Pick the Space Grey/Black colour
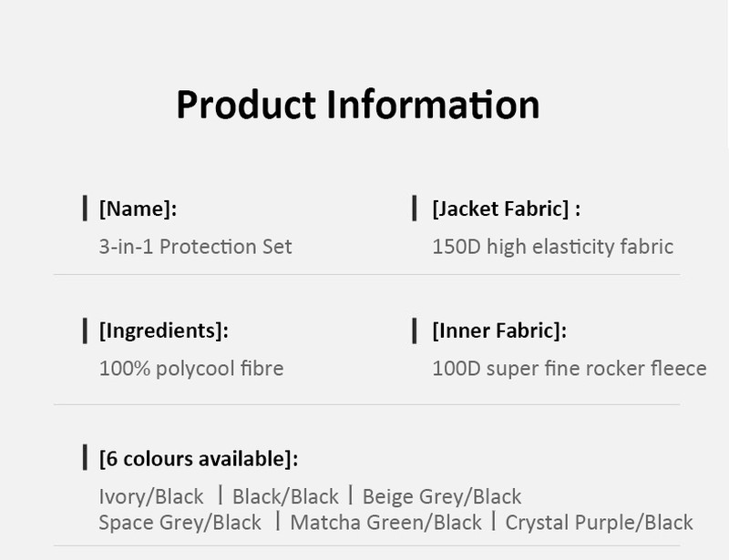Viewport: 729px width, 560px height. 180,523
